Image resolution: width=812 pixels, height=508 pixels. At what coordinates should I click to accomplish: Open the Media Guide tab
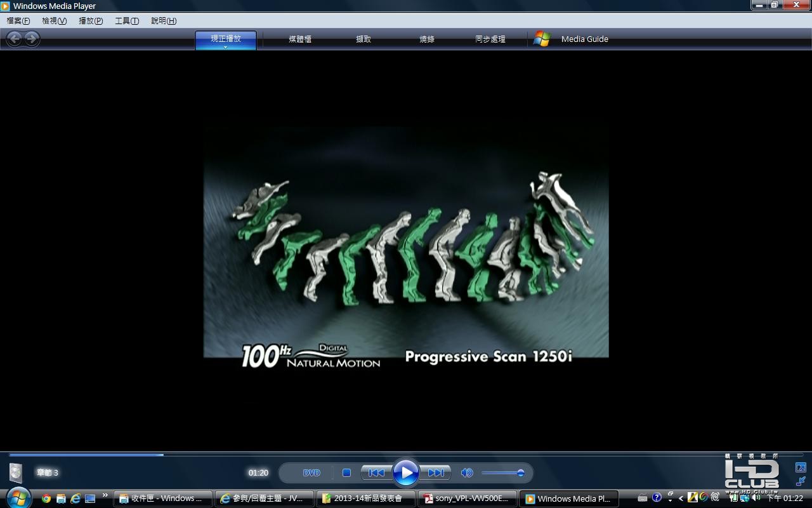coord(585,39)
